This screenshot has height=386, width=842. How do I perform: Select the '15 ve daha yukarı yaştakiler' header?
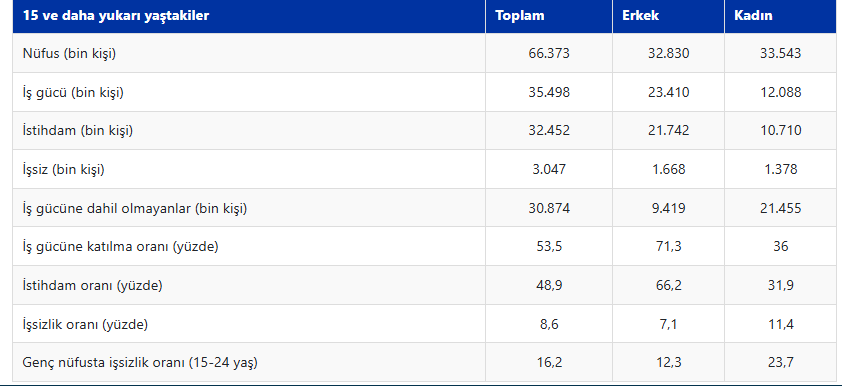coord(115,16)
